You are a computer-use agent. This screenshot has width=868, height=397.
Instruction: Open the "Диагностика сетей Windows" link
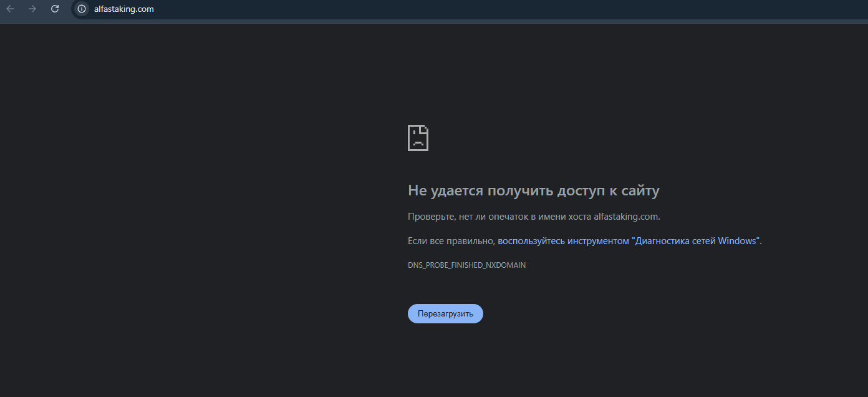(x=695, y=241)
